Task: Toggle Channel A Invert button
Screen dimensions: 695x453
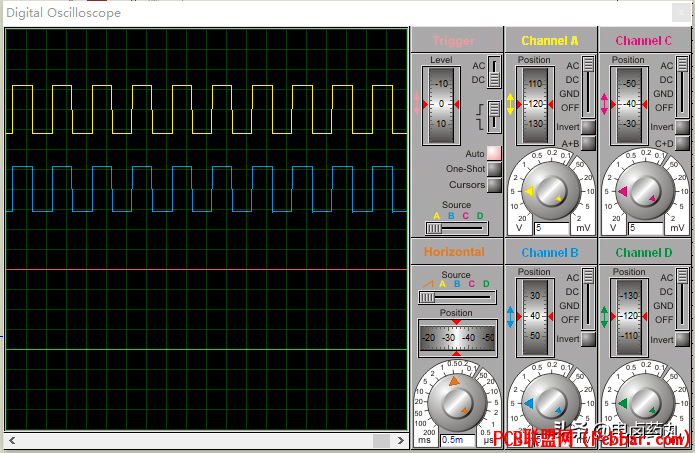Action: pos(588,127)
